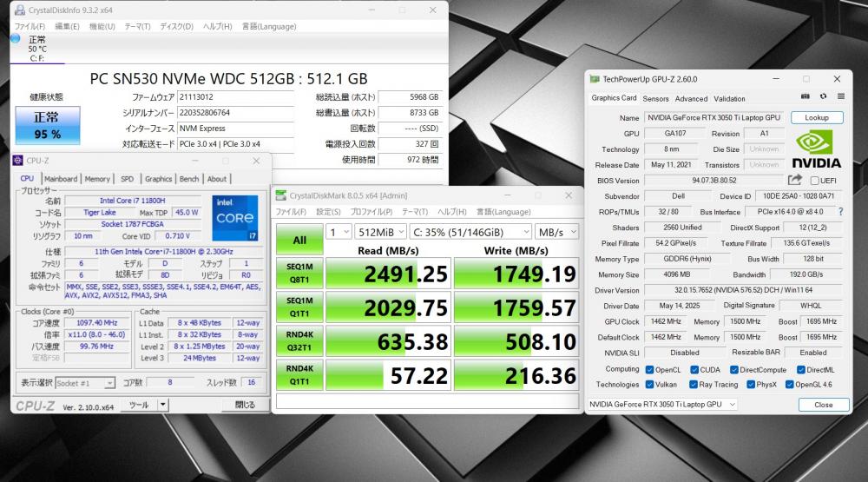868x482 pixels.
Task: Open the test count dropdown showing 1
Action: [x=339, y=232]
